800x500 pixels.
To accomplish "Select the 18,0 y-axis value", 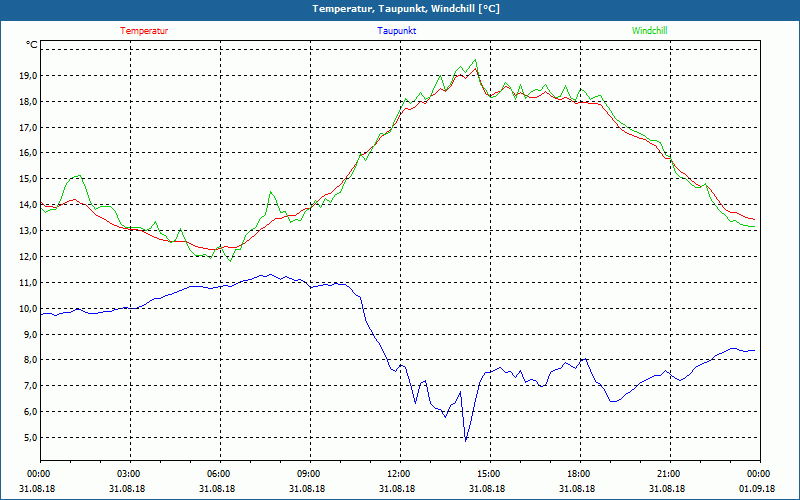I will (x=28, y=102).
